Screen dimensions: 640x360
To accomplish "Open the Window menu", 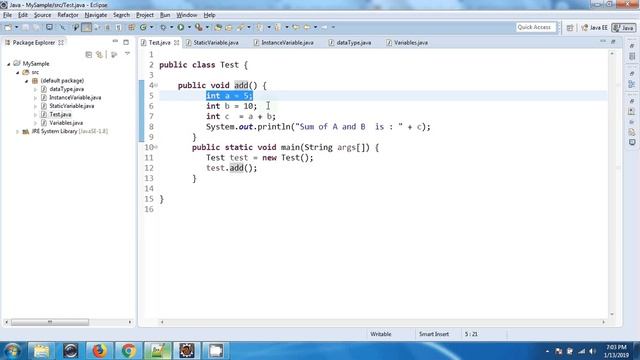I will coord(187,15).
